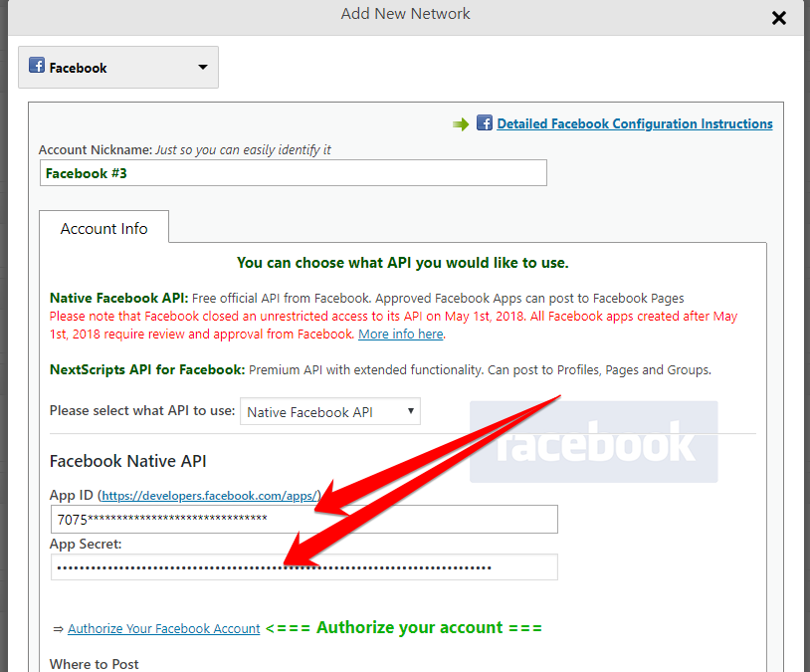810x672 pixels.
Task: Close the Add New Network dialog
Action: (x=778, y=18)
